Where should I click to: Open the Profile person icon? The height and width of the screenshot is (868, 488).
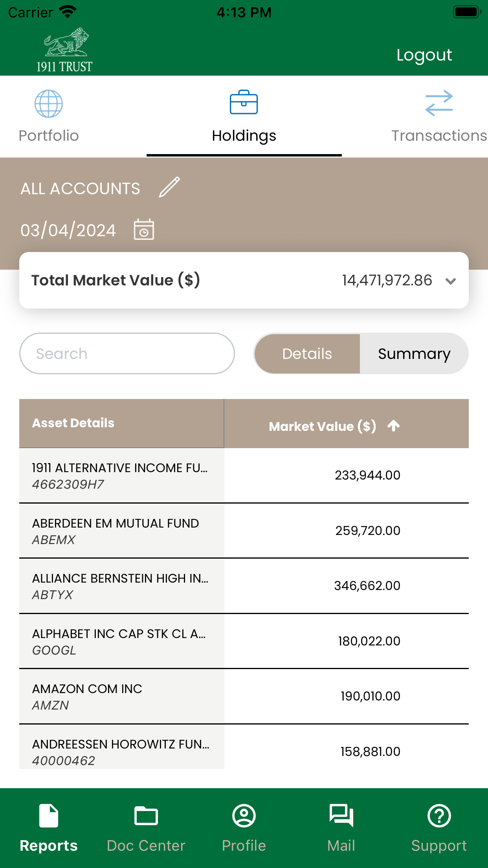[244, 816]
